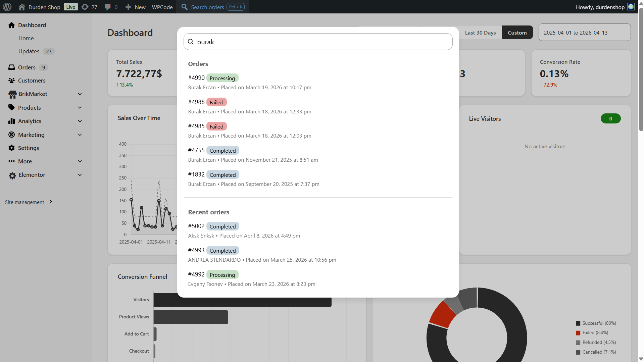The height and width of the screenshot is (362, 644).
Task: Click the Settings gear icon
Action: [x=12, y=148]
